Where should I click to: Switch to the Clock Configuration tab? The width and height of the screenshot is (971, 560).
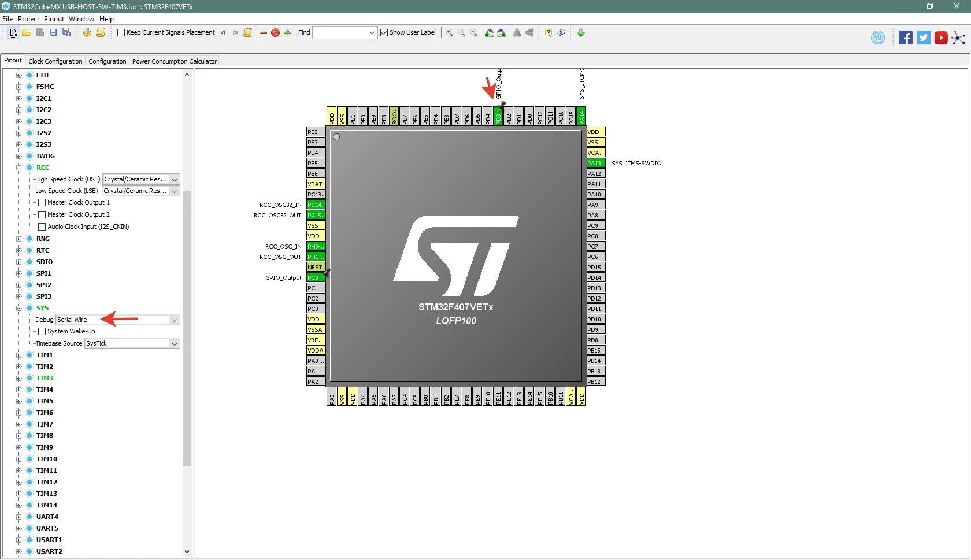(55, 61)
